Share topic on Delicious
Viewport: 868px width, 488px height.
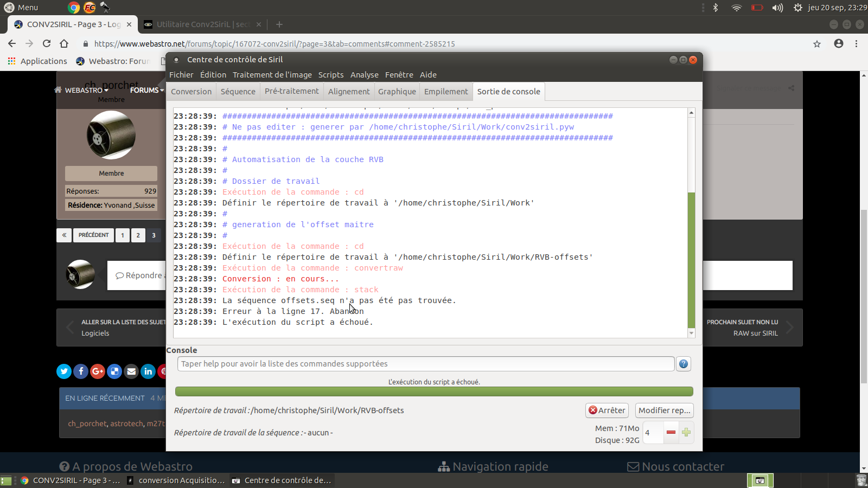[x=114, y=371]
